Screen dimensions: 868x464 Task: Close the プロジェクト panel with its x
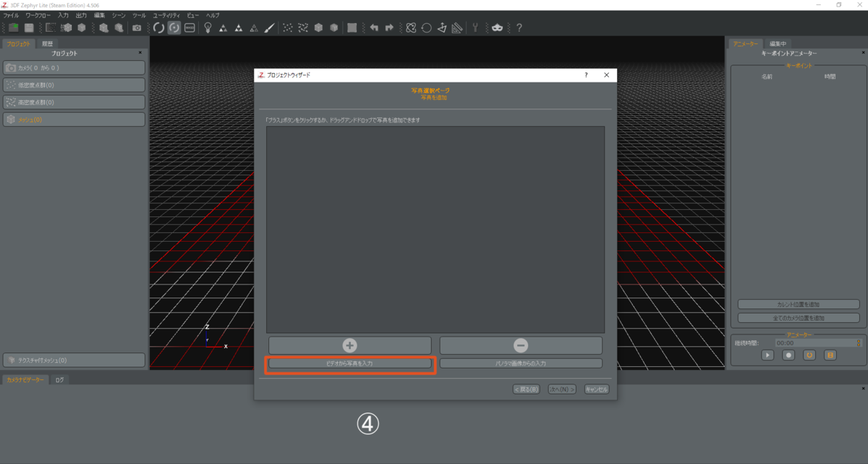click(140, 53)
